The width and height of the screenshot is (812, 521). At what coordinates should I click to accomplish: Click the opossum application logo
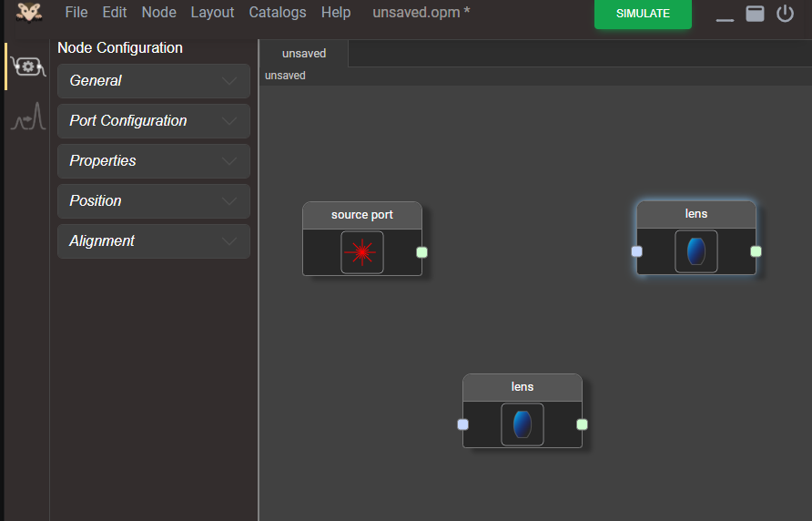[28, 13]
